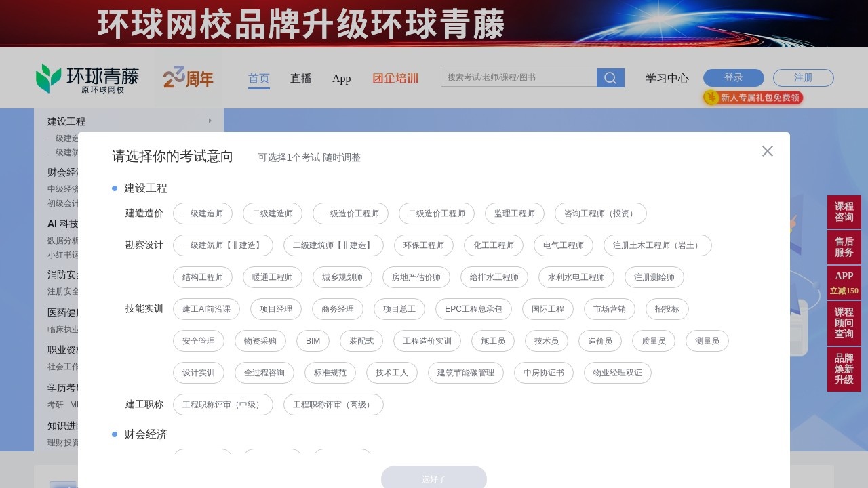Select 结构工程师 option

click(x=203, y=277)
